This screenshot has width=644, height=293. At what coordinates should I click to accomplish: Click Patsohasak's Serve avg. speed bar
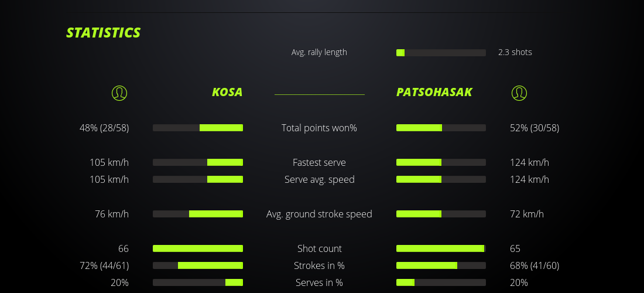(441, 179)
